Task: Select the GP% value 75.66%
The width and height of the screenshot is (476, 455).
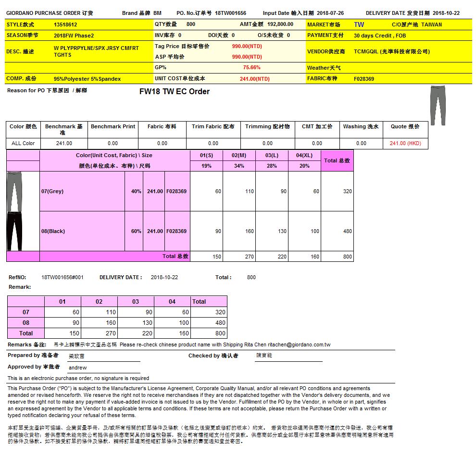Action: coord(251,68)
